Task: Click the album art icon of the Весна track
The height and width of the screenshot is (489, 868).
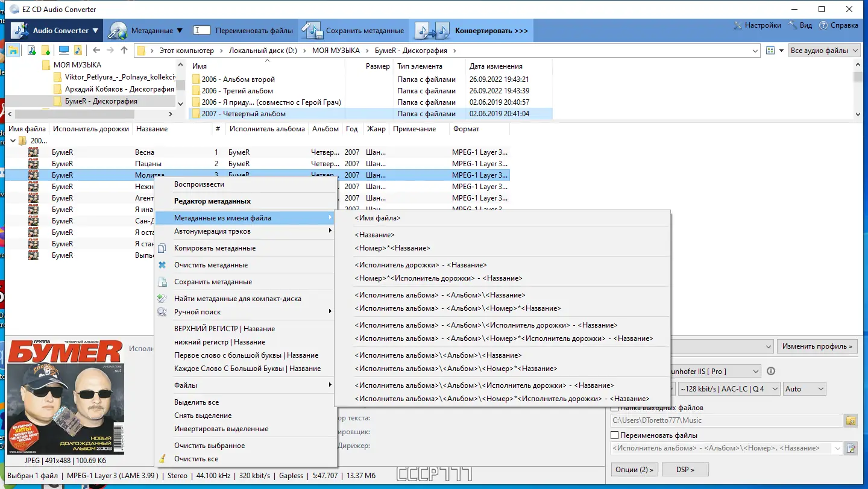Action: coord(34,152)
